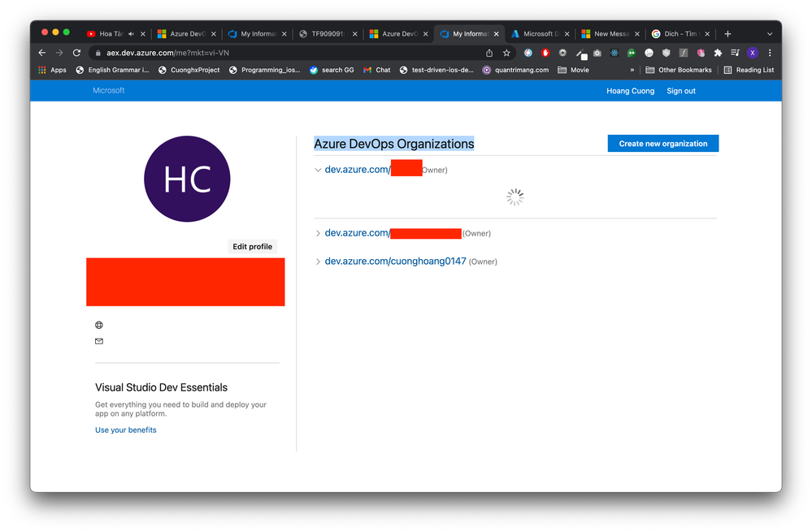This screenshot has width=812, height=532.
Task: Click the shield extension icon
Action: click(x=666, y=53)
